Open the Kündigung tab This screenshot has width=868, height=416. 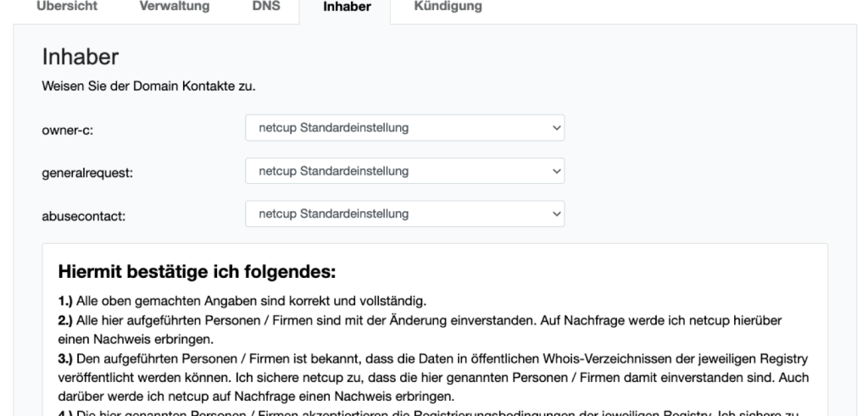(x=448, y=7)
